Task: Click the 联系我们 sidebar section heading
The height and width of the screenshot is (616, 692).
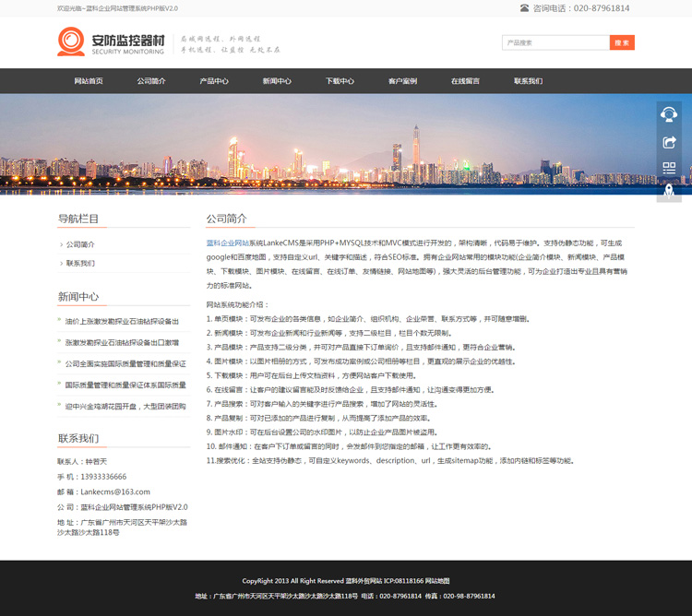Action: [78, 438]
